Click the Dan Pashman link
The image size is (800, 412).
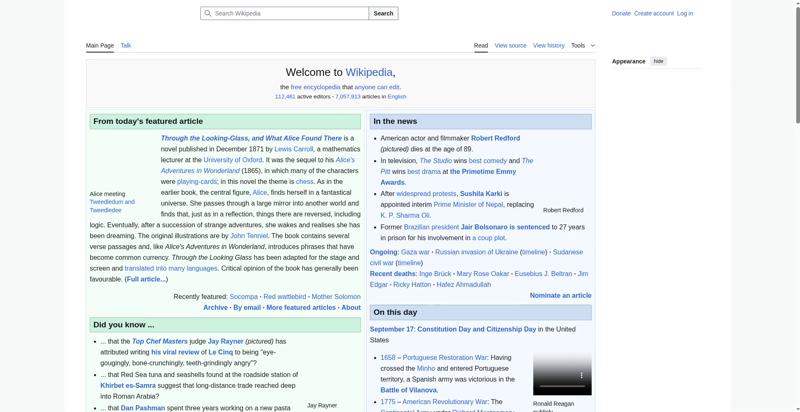[x=143, y=408]
